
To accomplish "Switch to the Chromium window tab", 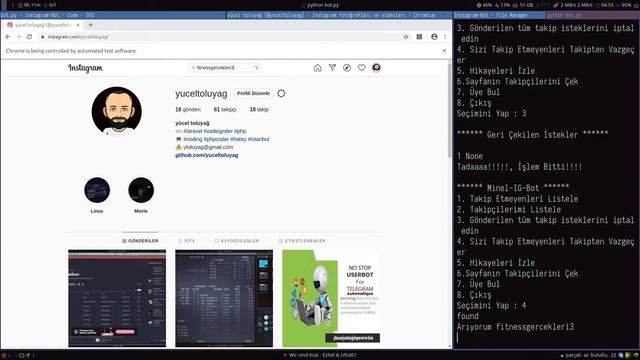I will pyautogui.click(x=340, y=15).
